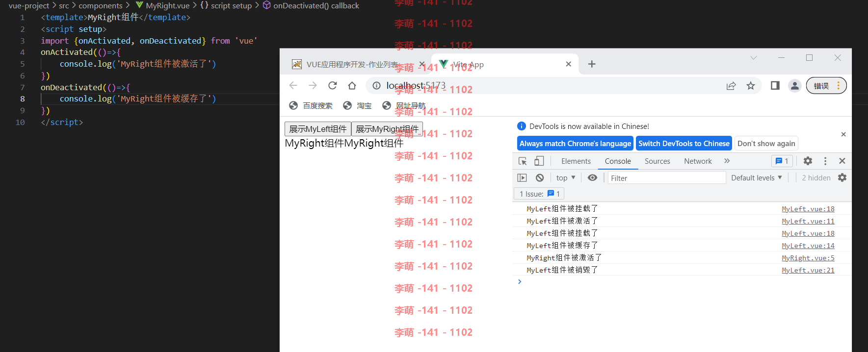Open the 淘宝 bookmark
The width and height of the screenshot is (868, 352).
357,105
